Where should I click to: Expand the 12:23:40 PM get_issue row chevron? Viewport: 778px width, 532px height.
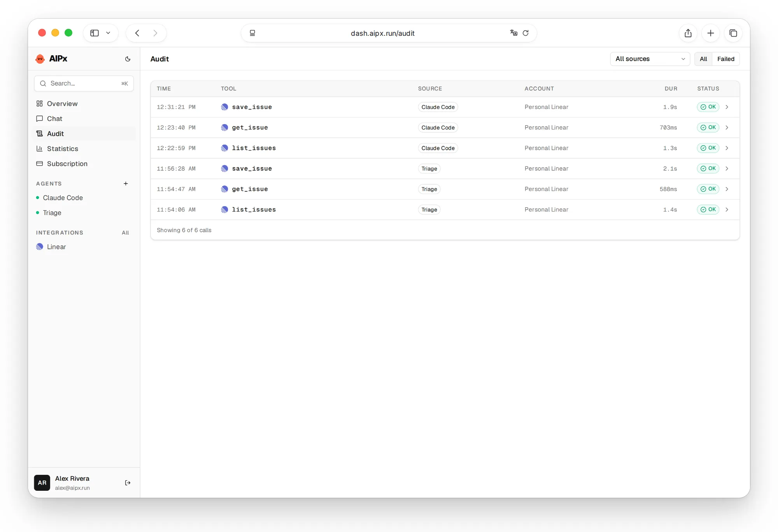(727, 128)
